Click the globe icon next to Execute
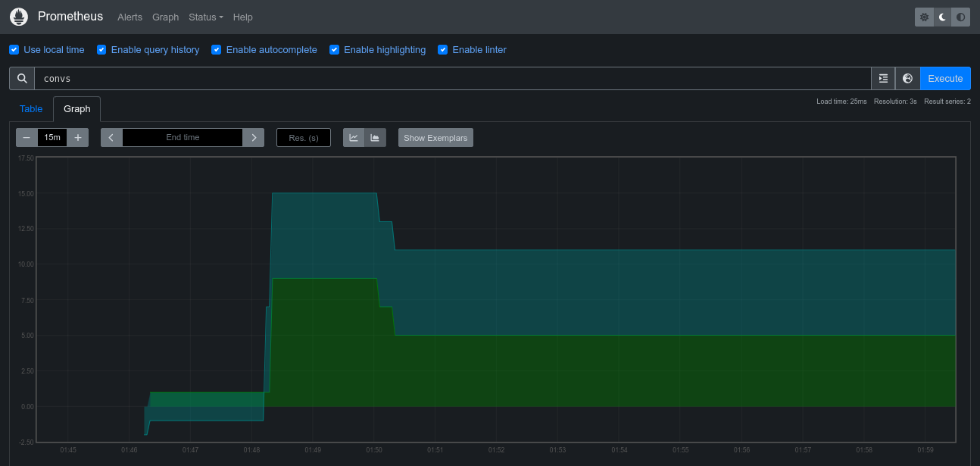The width and height of the screenshot is (980, 466). point(907,78)
